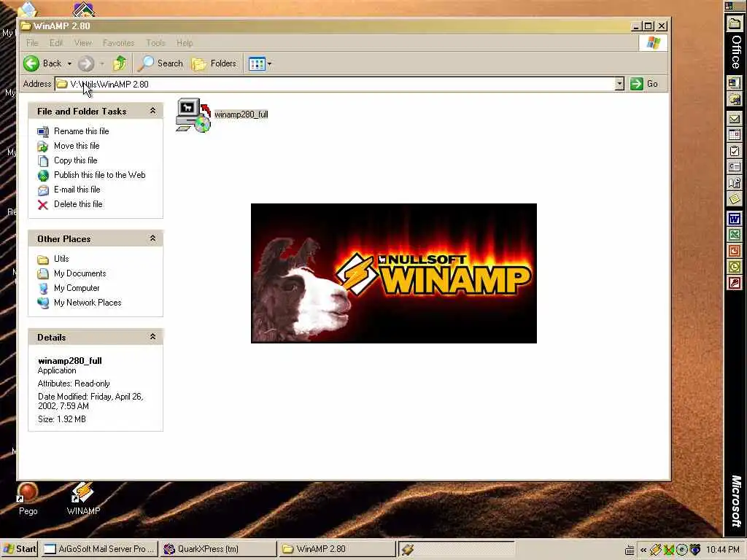Image resolution: width=747 pixels, height=560 pixels.
Task: Click the Start button
Action: click(20, 549)
